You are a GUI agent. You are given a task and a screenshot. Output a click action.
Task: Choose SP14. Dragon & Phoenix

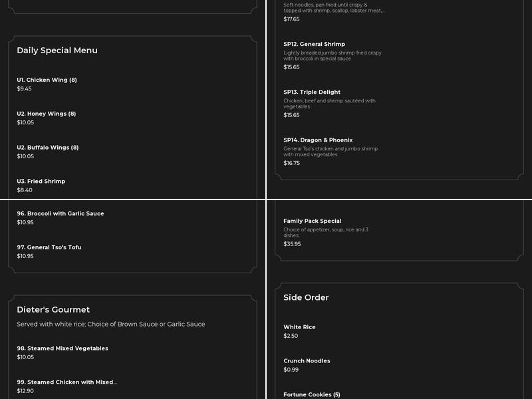[318, 140]
